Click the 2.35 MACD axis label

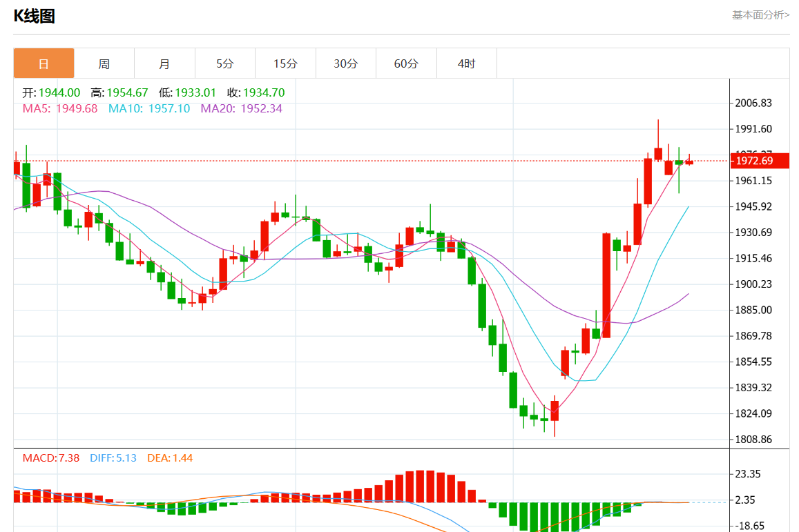(744, 500)
